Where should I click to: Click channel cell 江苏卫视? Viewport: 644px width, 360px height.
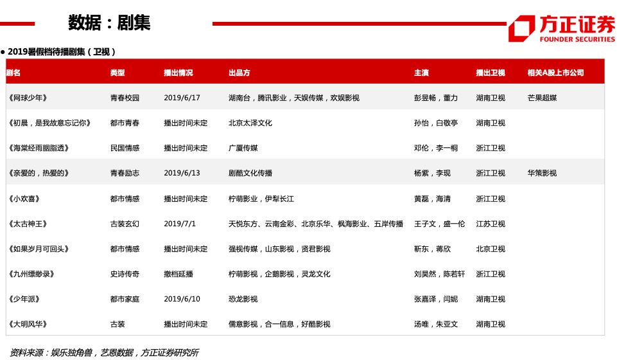coord(491,224)
